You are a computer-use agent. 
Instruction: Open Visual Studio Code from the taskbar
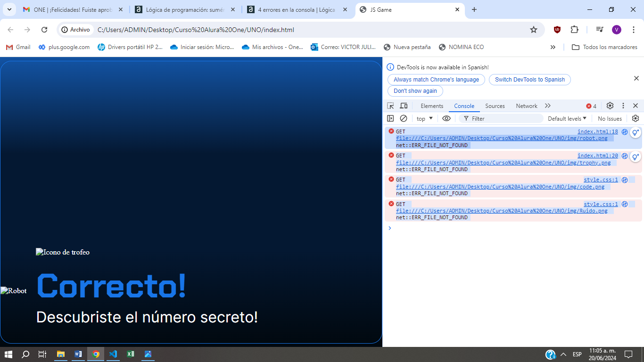pos(113,354)
